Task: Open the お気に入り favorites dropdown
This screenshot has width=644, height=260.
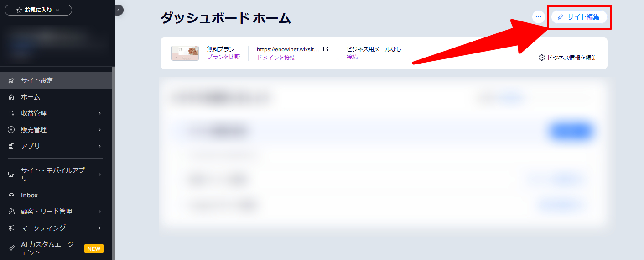Action: click(x=38, y=10)
